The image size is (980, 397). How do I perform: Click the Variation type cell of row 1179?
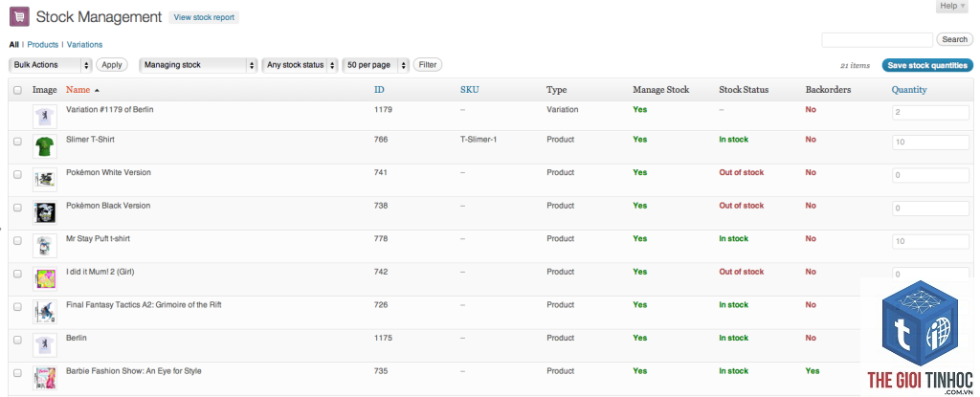[x=563, y=109]
